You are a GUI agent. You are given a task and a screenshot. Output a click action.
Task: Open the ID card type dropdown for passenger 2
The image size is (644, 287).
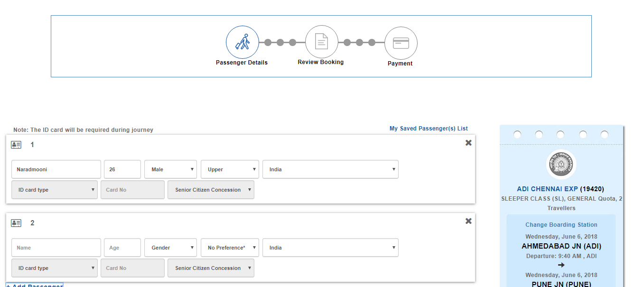click(54, 268)
